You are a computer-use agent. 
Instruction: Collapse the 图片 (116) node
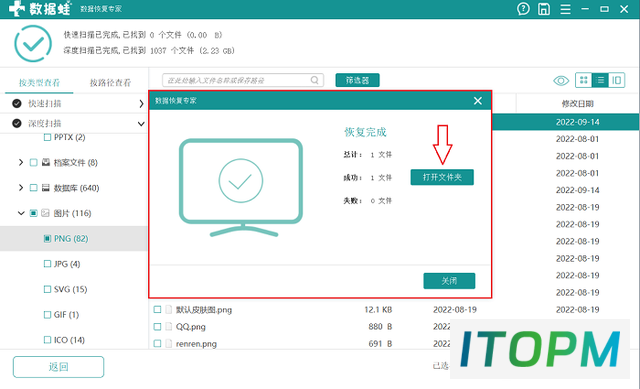[21, 213]
